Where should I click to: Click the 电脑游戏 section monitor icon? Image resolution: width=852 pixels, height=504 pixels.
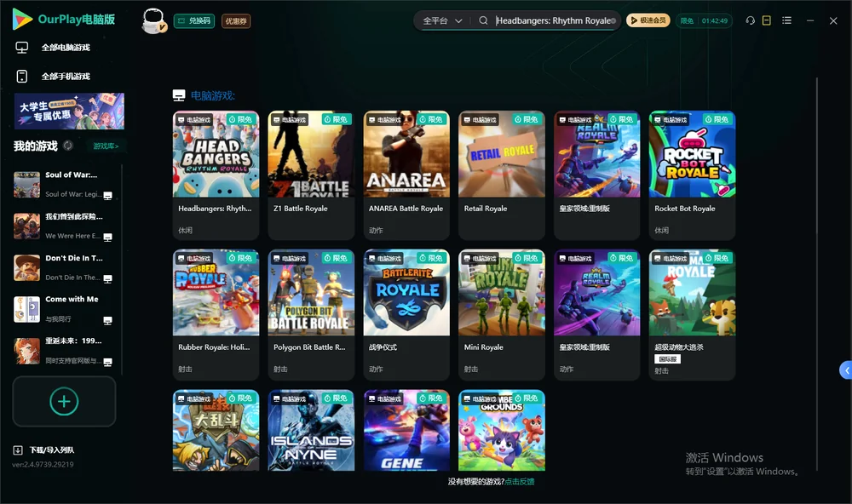[x=179, y=95]
